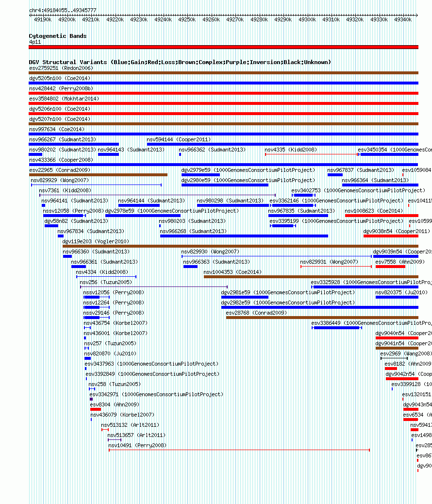
Task: Select nsv967835 (Sudmant2013) label
Action: click(301, 211)
